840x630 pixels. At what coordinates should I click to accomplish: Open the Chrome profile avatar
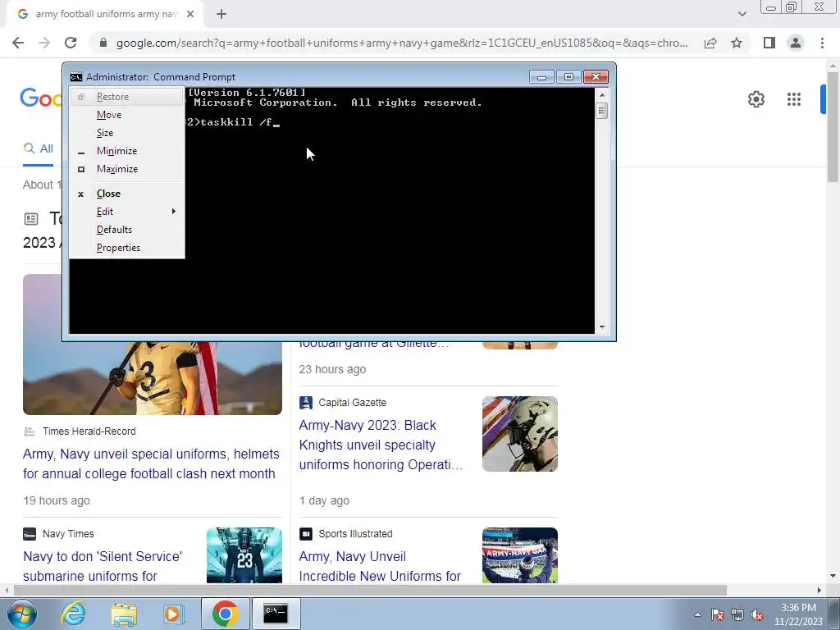796,43
